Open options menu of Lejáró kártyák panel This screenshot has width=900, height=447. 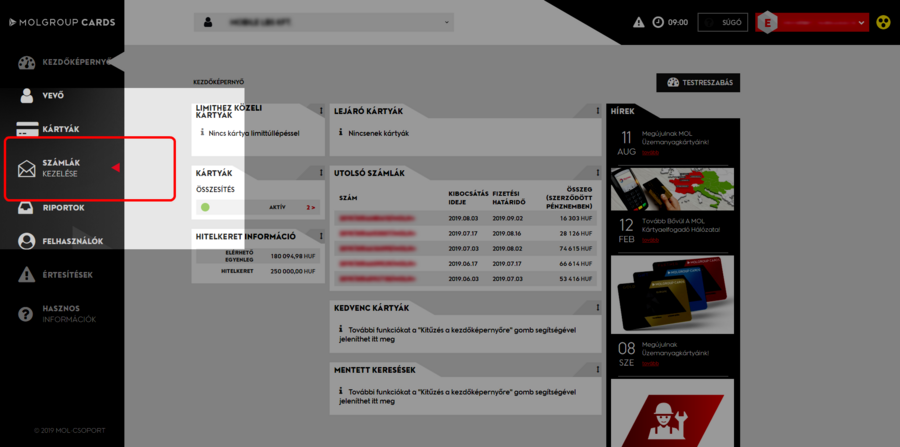tap(598, 111)
